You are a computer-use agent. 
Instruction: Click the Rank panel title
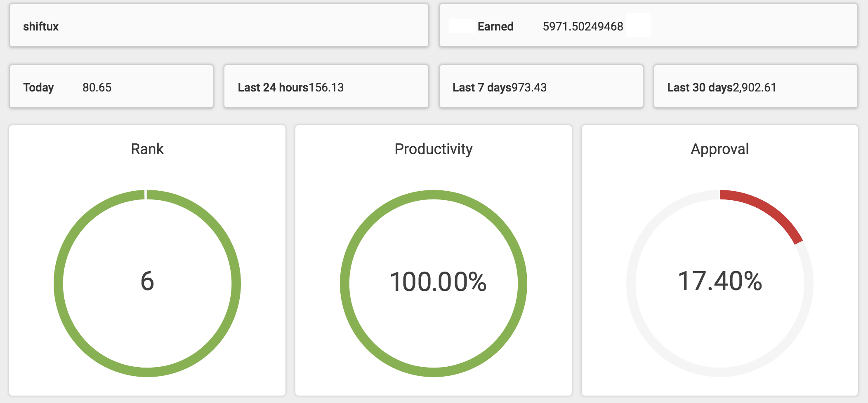147,149
